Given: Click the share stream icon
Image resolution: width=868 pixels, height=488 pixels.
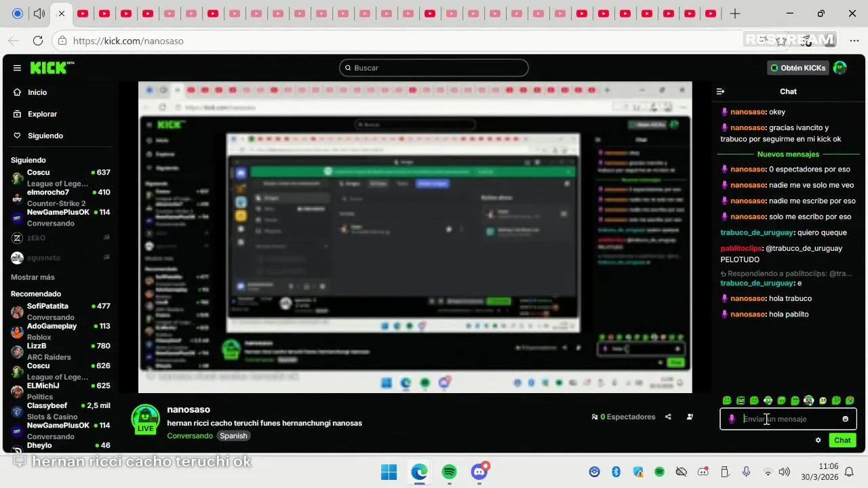Looking at the screenshot, I should click(668, 417).
